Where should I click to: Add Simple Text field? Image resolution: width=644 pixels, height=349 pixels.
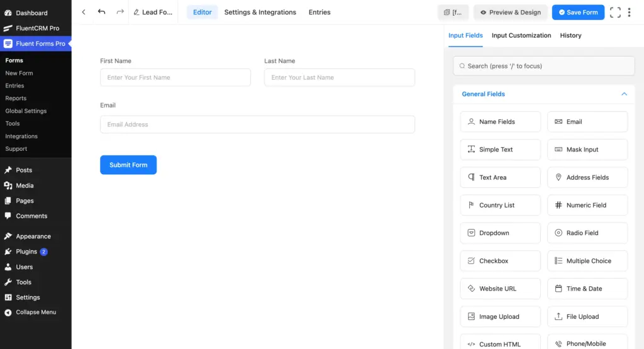500,150
